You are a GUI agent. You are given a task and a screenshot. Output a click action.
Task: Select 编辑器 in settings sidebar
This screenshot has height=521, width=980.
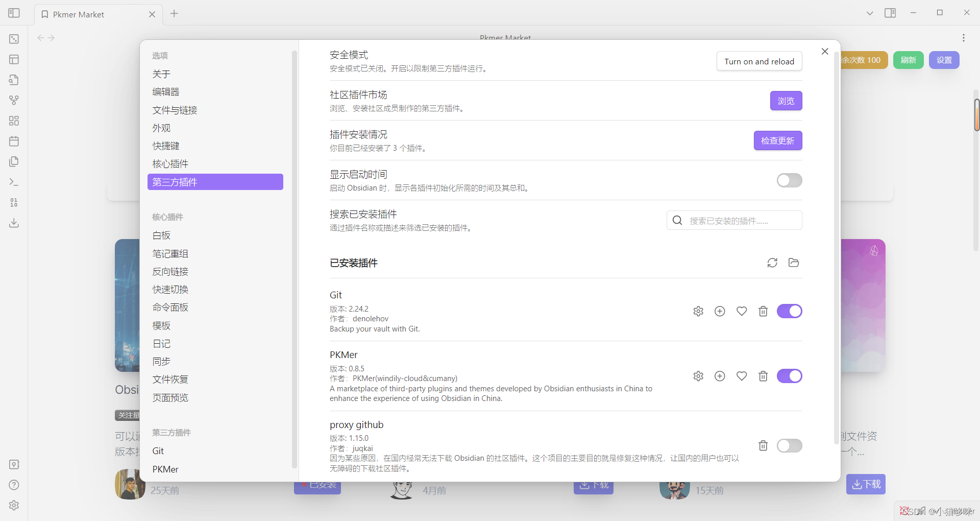tap(215, 92)
